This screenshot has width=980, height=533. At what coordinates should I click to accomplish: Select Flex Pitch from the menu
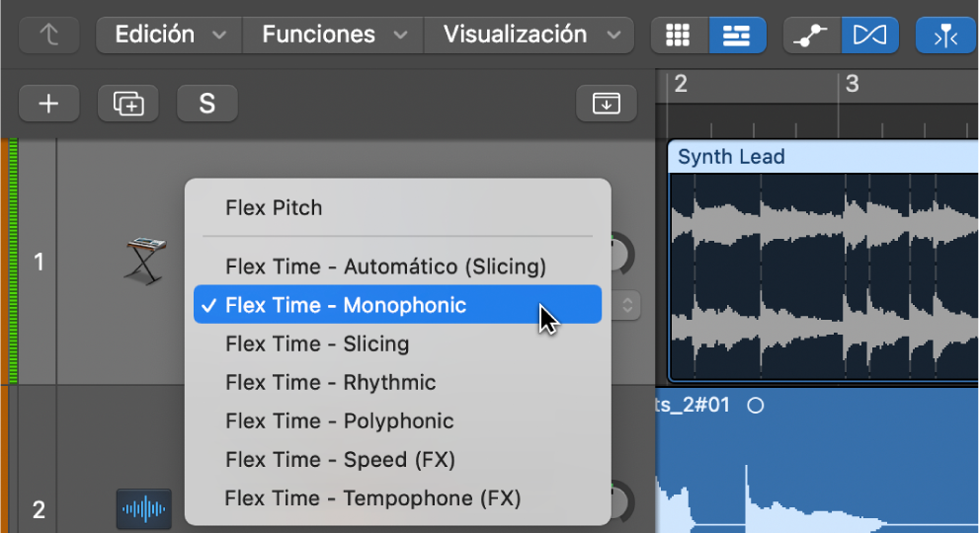pyautogui.click(x=274, y=208)
